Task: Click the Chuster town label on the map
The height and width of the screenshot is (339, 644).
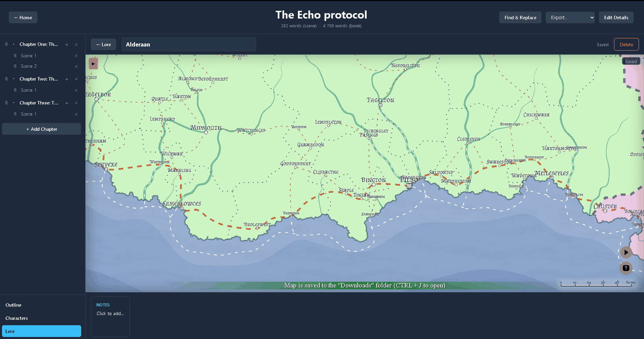Action: point(605,206)
